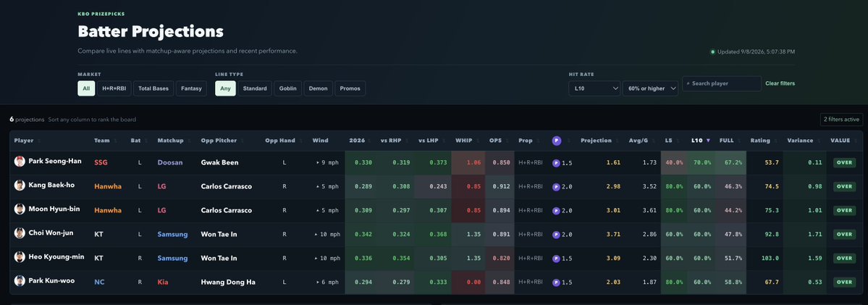Screen dimensions: 868x305
Task: Select the H+R+RBI market filter
Action: coord(114,88)
